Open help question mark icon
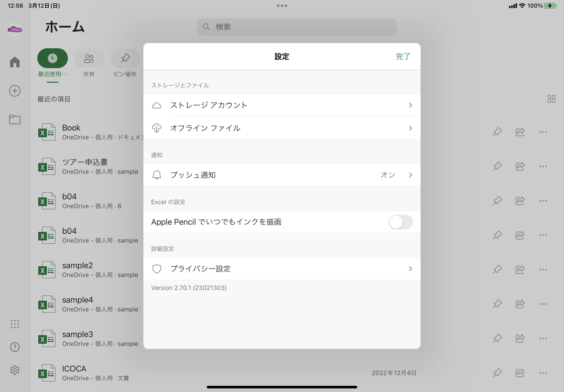 coord(15,347)
